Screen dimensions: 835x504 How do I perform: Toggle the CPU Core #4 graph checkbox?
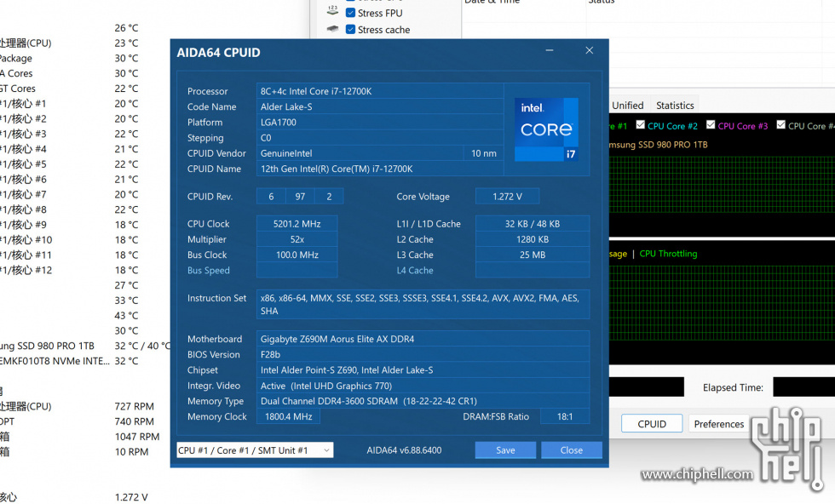coord(780,125)
